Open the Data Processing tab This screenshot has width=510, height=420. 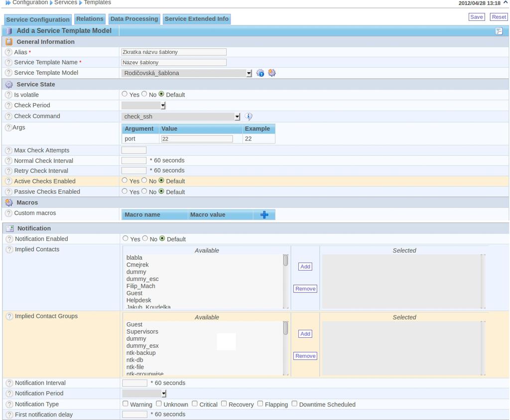tap(134, 19)
